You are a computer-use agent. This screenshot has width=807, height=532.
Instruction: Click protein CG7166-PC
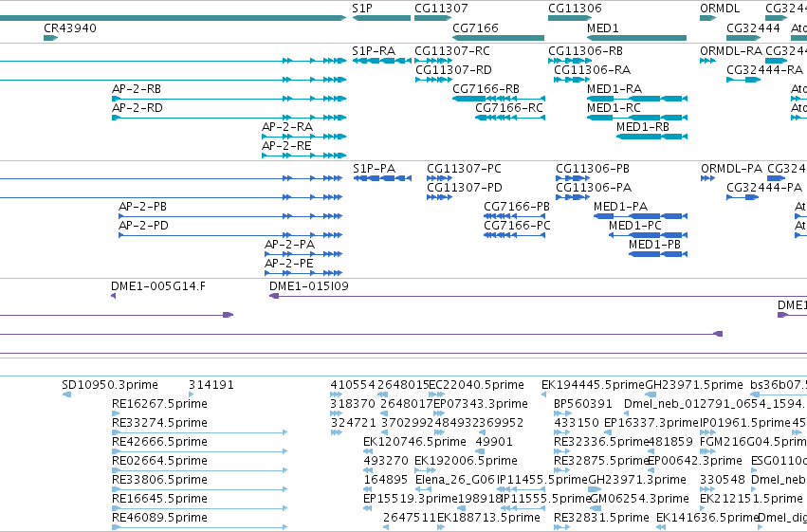[514, 235]
